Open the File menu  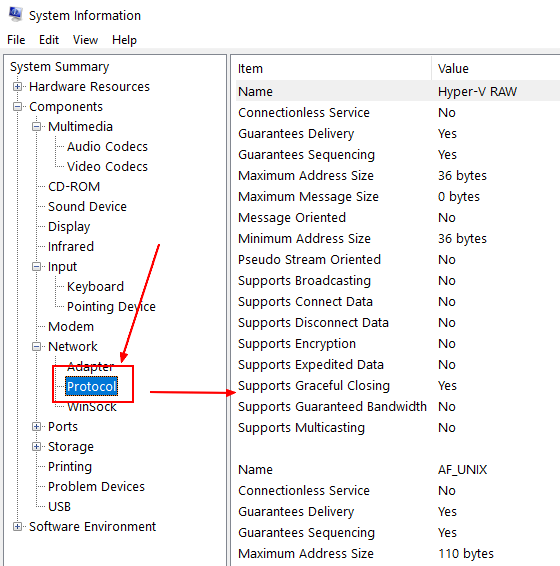16,40
